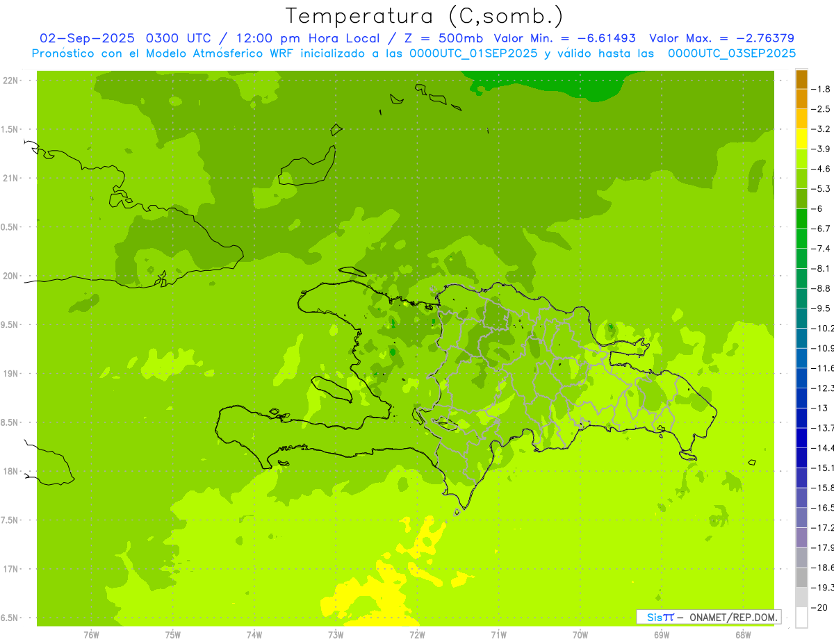Click the '-2.5' colorbar label
The width and height of the screenshot is (834, 644).
(820, 109)
